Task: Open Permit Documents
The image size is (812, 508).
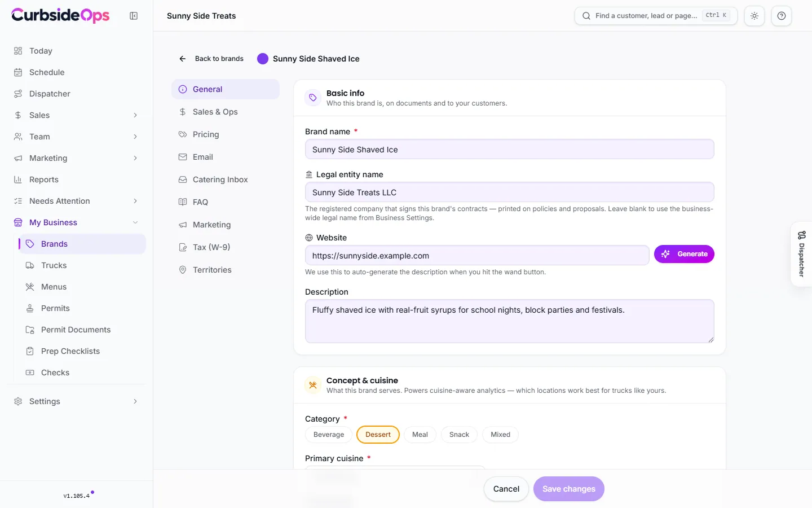Action: [x=82, y=330]
